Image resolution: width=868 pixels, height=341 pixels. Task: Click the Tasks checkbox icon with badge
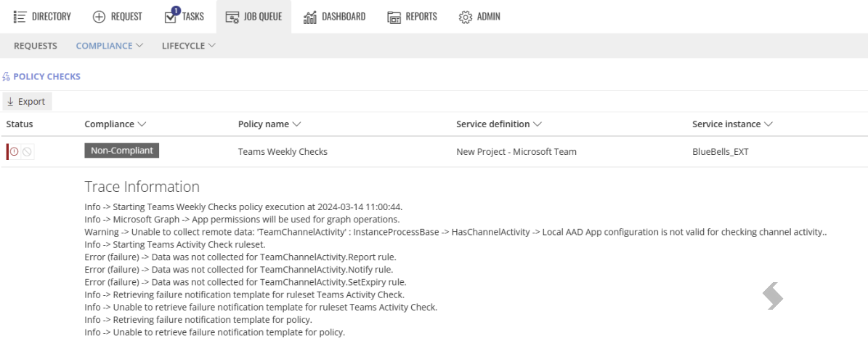(x=171, y=15)
